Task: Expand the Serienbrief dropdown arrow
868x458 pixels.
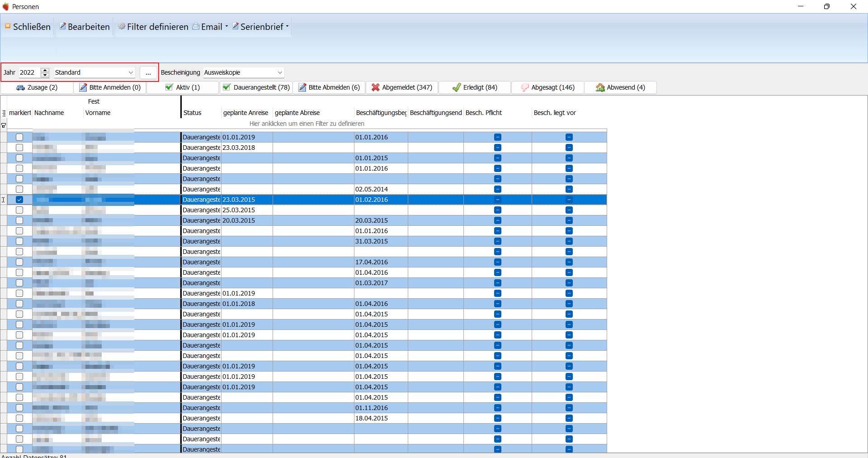Action: (287, 26)
